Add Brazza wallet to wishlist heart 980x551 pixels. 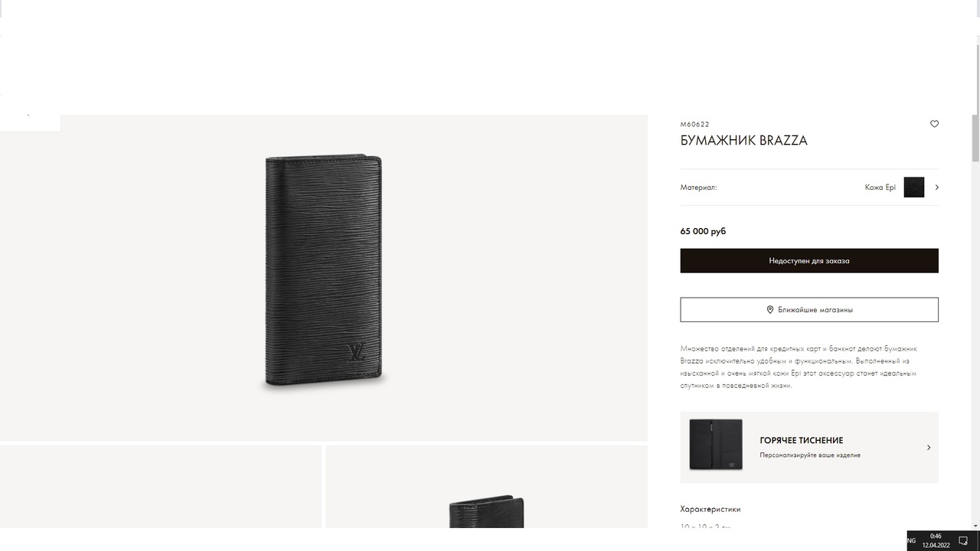pos(934,124)
